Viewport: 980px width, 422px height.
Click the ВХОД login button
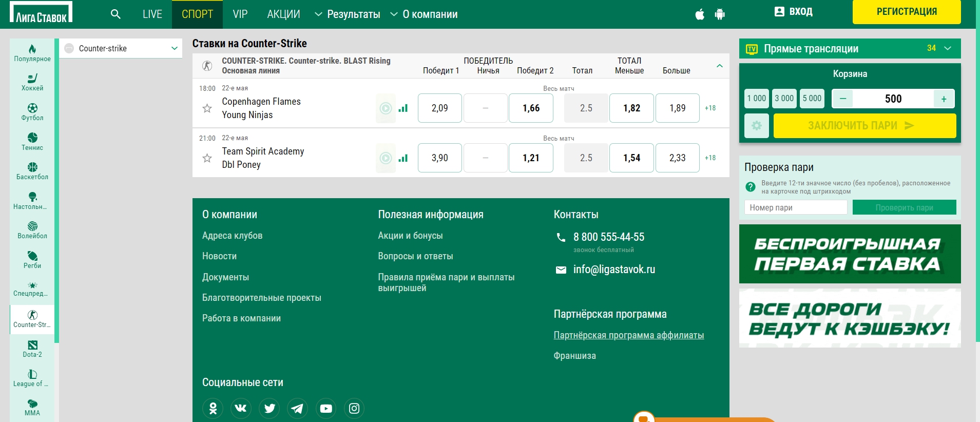pos(794,12)
